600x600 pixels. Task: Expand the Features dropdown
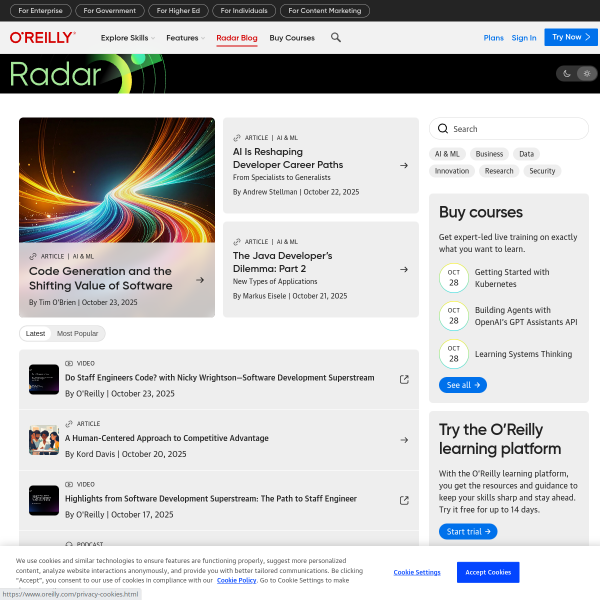[x=186, y=38]
